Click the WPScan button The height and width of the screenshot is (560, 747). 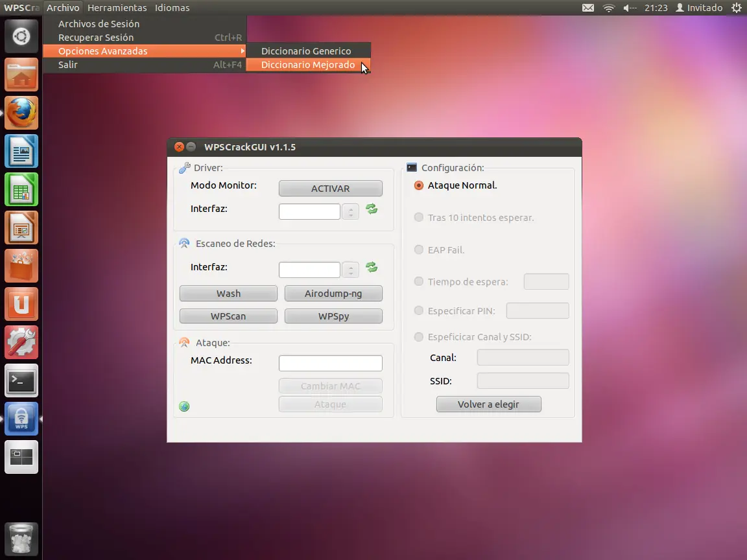[229, 316]
